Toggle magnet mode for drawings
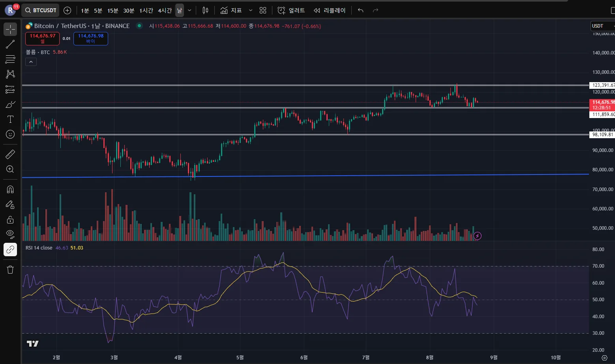The height and width of the screenshot is (364, 615). click(x=10, y=190)
